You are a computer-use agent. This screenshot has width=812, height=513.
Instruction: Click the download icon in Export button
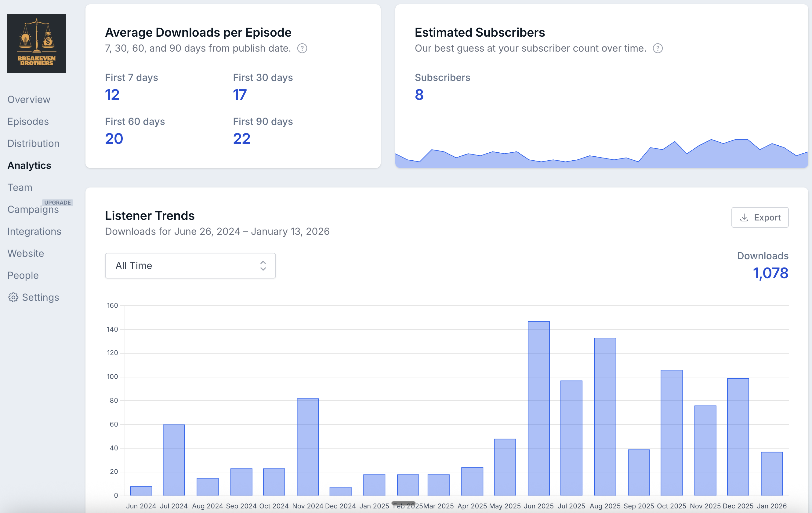tap(744, 217)
